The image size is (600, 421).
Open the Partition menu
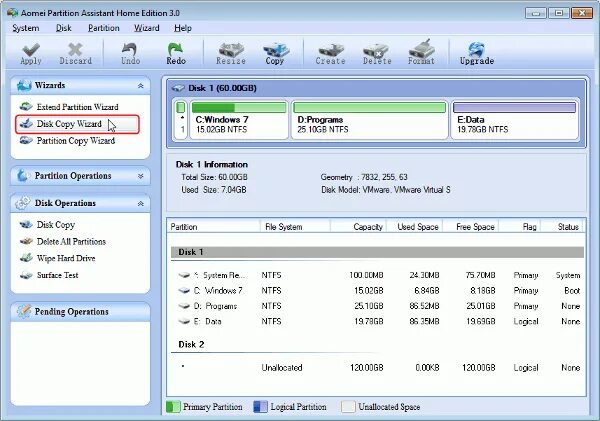[104, 28]
